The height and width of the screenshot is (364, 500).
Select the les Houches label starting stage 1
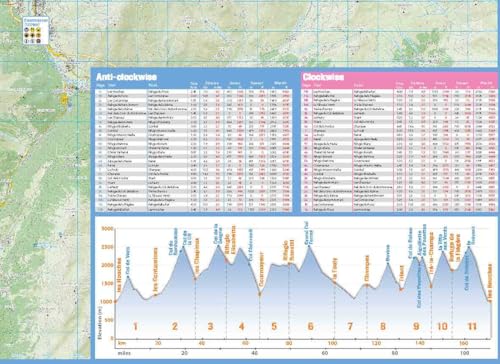[x=119, y=275]
